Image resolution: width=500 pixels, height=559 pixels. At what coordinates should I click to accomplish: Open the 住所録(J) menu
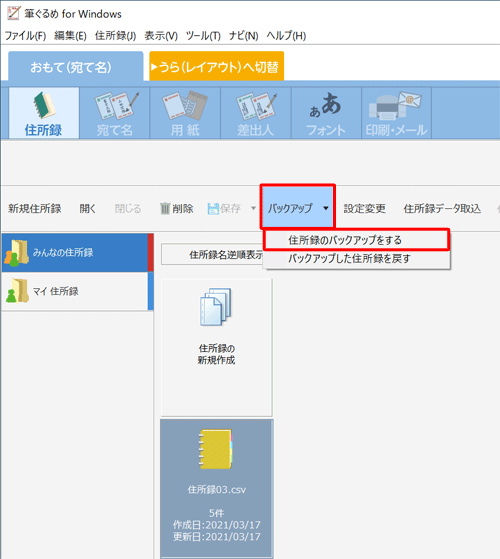click(x=115, y=36)
